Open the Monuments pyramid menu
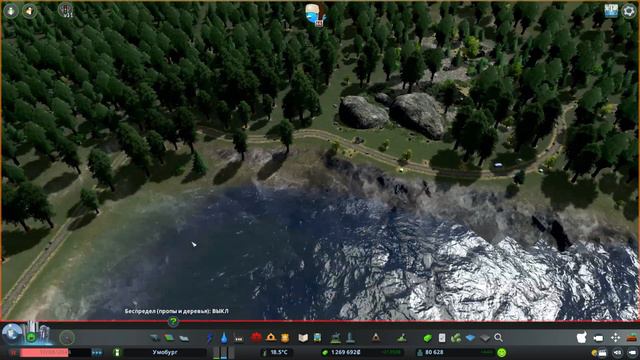Viewport: 640px width, 360px height. [376, 338]
